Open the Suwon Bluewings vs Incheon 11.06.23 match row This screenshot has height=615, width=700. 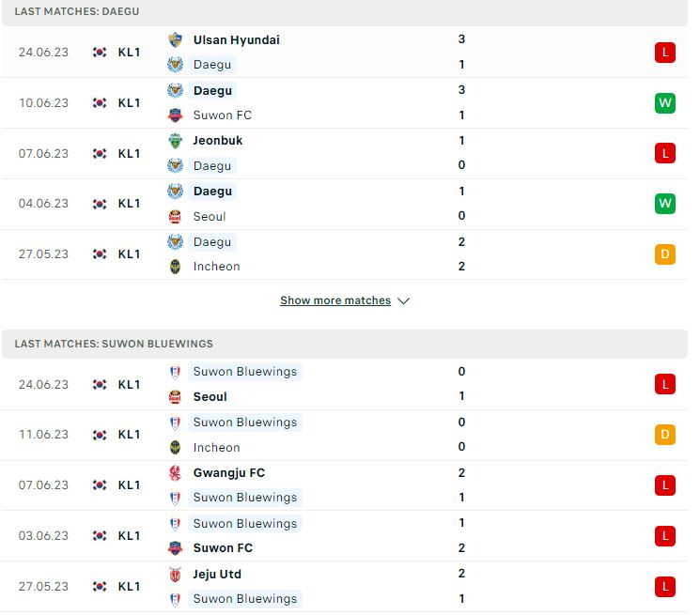(x=345, y=435)
